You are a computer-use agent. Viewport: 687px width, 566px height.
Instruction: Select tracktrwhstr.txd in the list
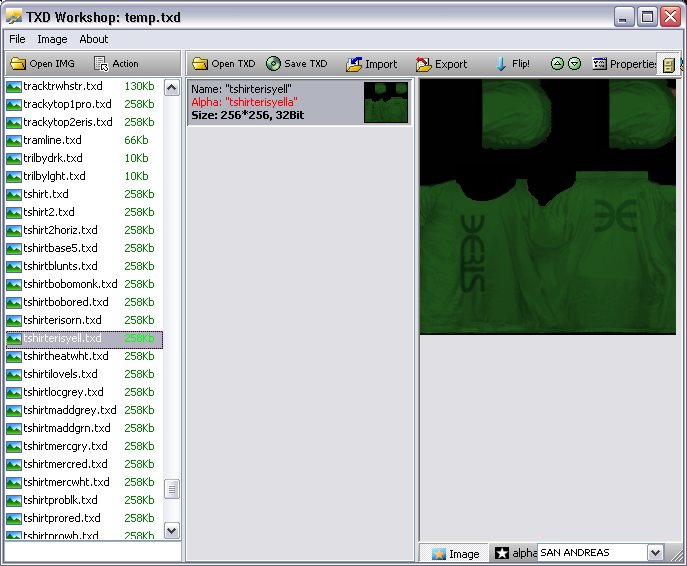click(x=84, y=86)
